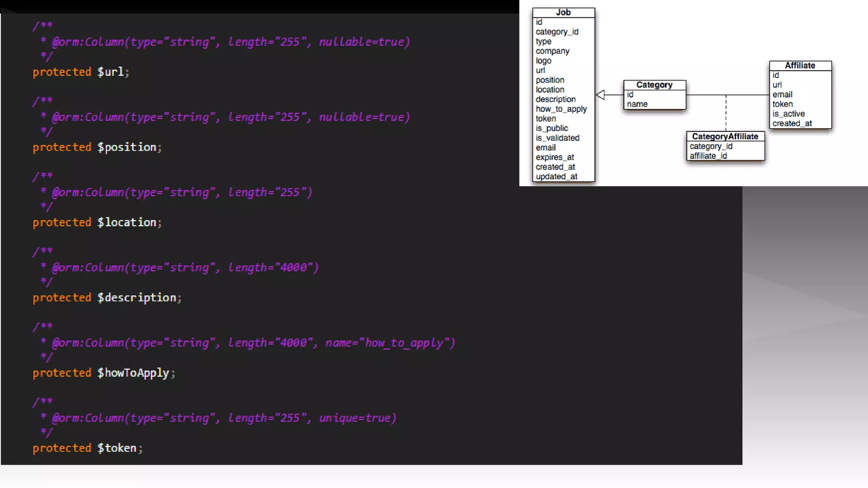Click the inheritance arrow beside Job table
The height and width of the screenshot is (488, 868).
tap(601, 95)
